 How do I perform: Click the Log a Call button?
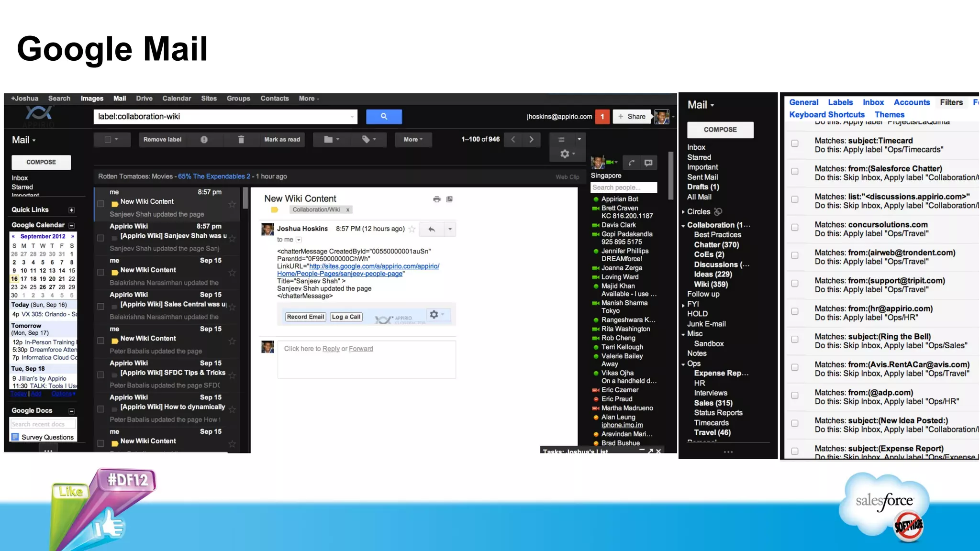346,317
